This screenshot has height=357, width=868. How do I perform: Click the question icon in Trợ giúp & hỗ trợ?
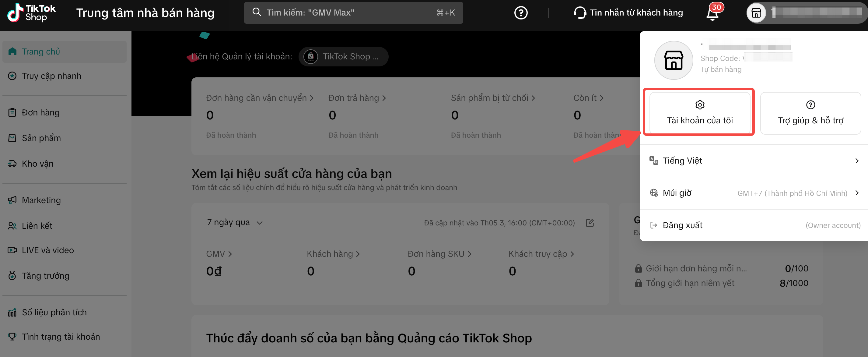coord(810,105)
